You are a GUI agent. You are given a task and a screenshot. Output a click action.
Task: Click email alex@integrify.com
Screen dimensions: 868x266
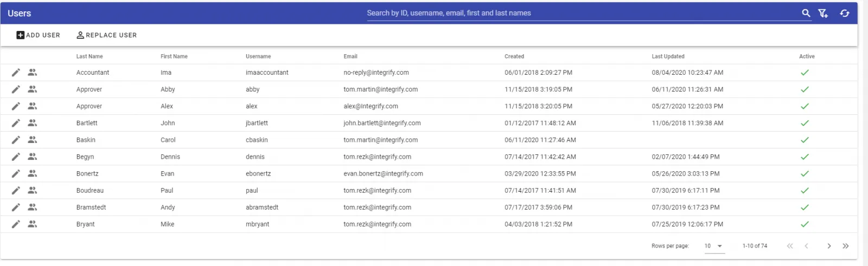click(371, 106)
